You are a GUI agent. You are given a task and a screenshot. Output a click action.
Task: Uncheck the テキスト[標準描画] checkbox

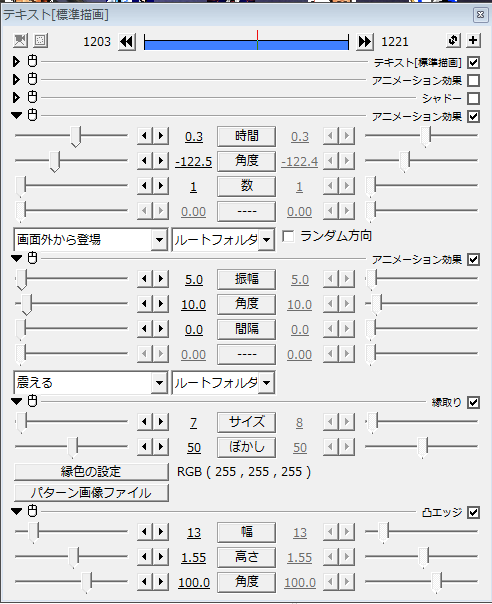[x=474, y=62]
